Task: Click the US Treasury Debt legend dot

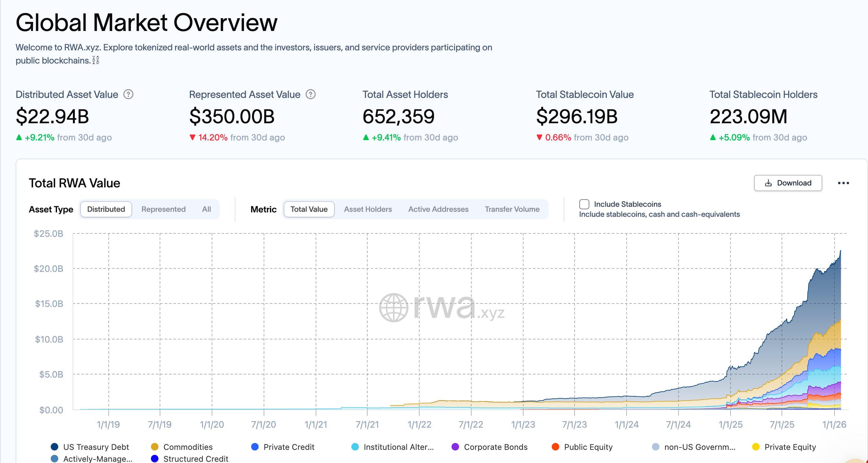Action: (x=54, y=447)
